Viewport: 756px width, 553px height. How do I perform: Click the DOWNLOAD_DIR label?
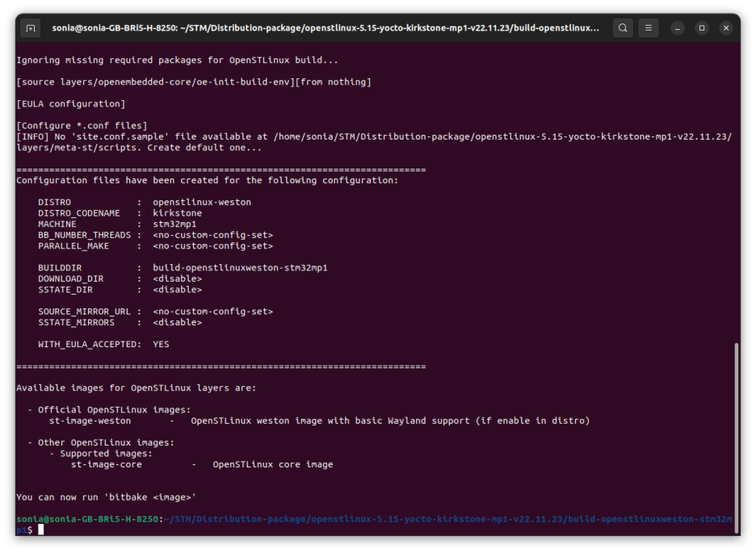[x=71, y=279]
